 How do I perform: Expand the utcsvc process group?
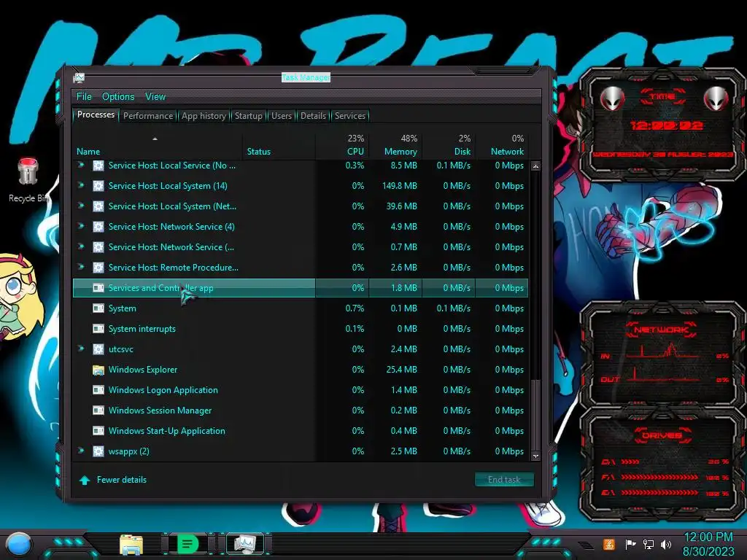coord(81,349)
